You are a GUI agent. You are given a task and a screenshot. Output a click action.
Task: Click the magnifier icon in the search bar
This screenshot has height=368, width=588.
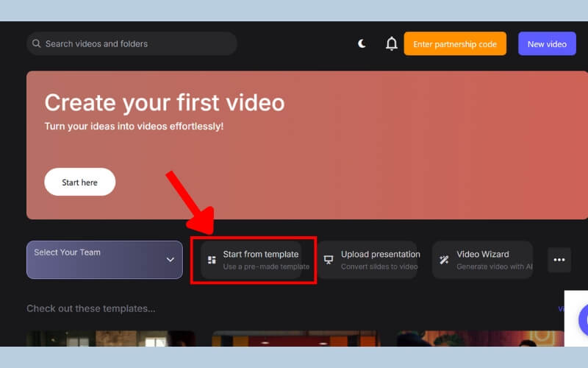[x=36, y=44]
